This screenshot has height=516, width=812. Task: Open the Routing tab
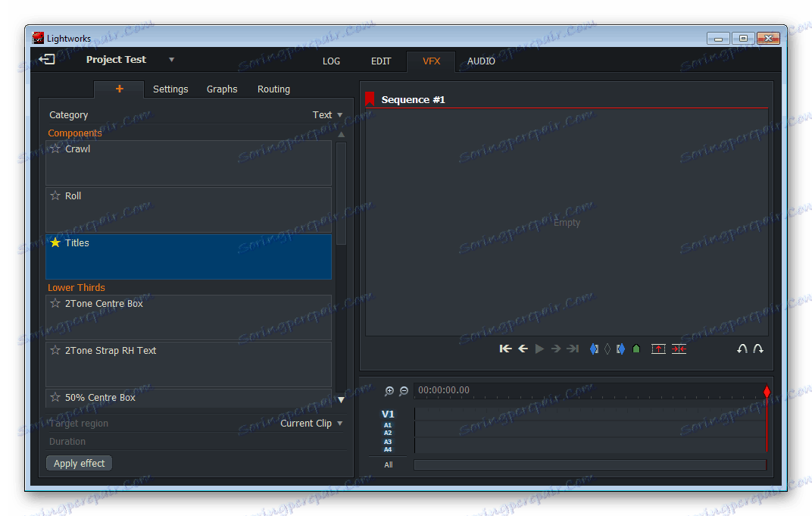pos(273,89)
